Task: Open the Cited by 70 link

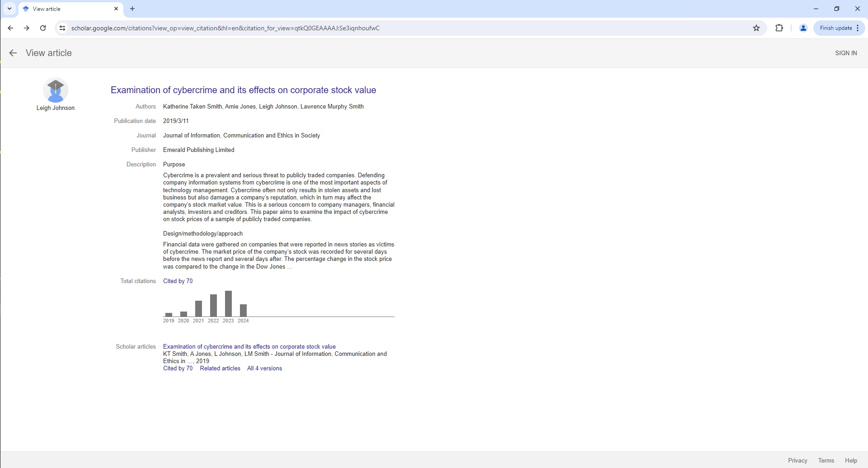Action: point(178,281)
